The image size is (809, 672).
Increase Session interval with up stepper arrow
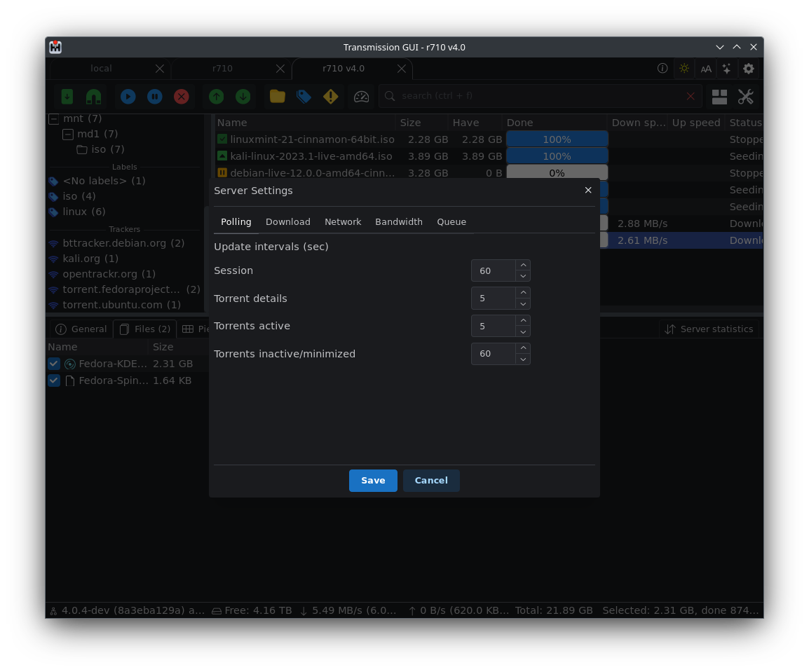click(523, 266)
